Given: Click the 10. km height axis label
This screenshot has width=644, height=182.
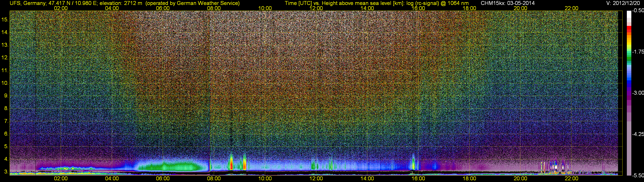Looking at the screenshot, I should (5, 83).
